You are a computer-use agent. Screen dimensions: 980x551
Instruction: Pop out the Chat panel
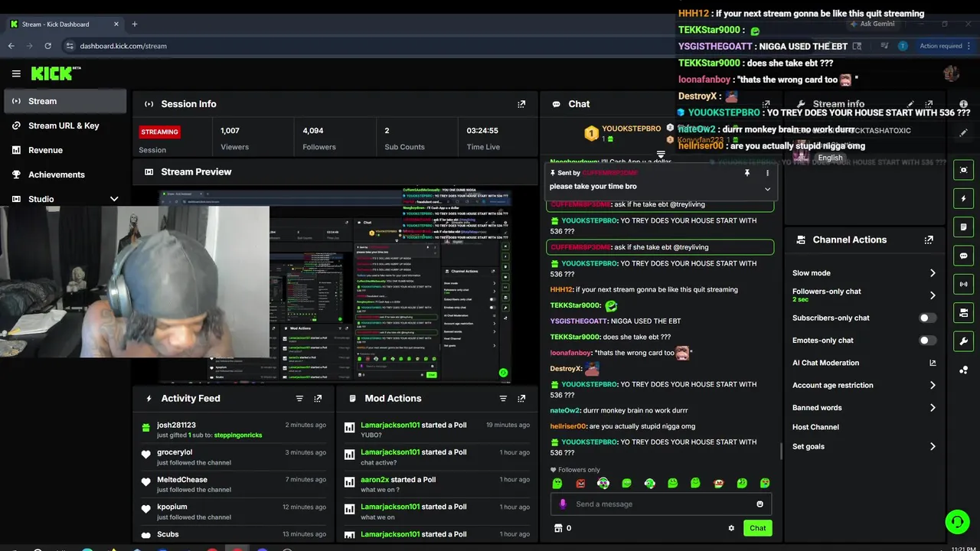pos(766,104)
